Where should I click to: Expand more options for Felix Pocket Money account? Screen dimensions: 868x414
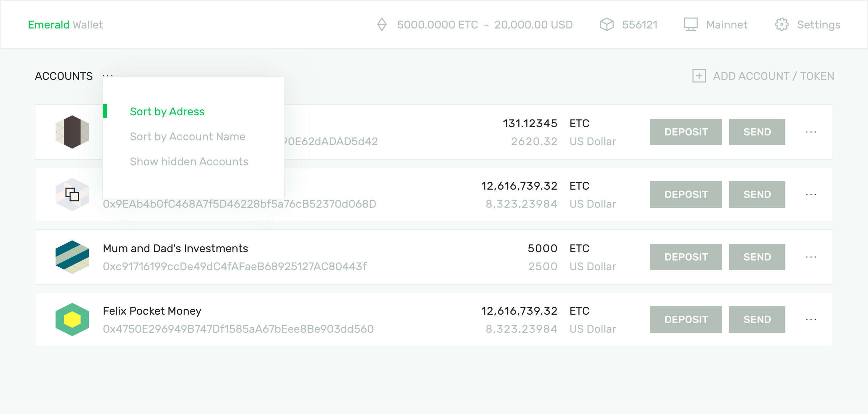pos(811,320)
